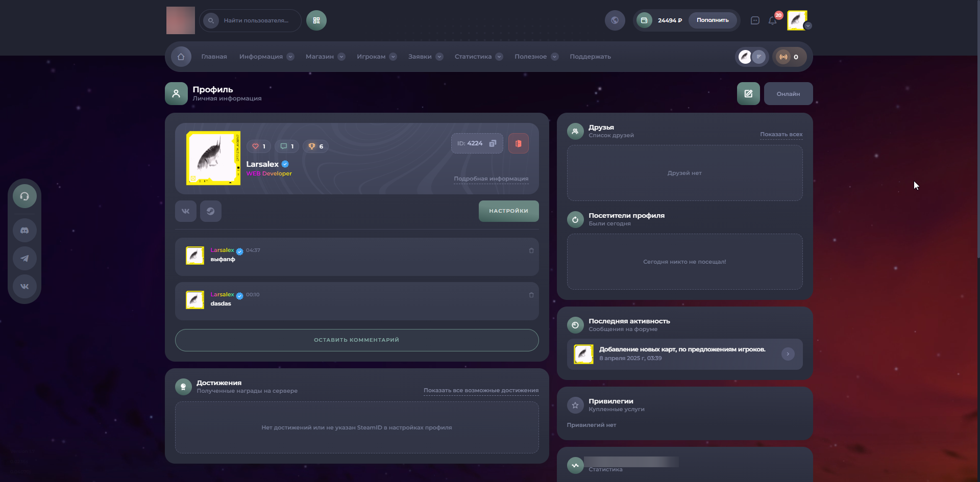Click the edit profile pencil button

click(x=748, y=94)
